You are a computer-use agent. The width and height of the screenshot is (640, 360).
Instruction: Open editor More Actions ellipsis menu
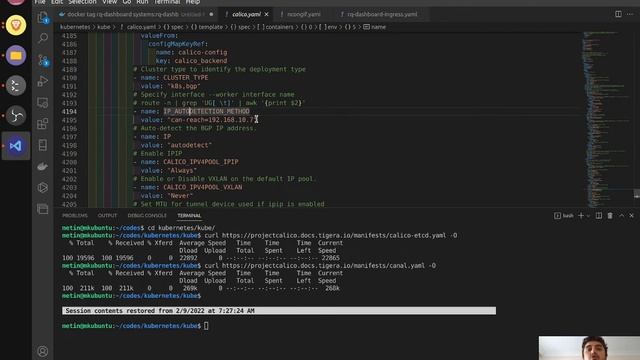[x=630, y=14]
